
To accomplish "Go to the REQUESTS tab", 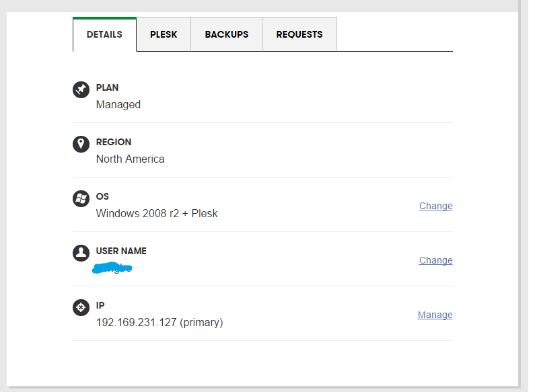I will point(299,34).
